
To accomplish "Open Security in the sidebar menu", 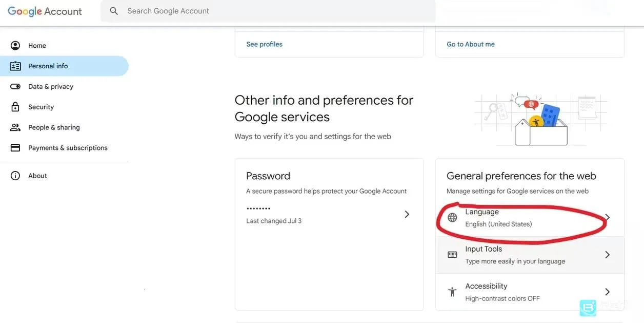I will tap(41, 107).
